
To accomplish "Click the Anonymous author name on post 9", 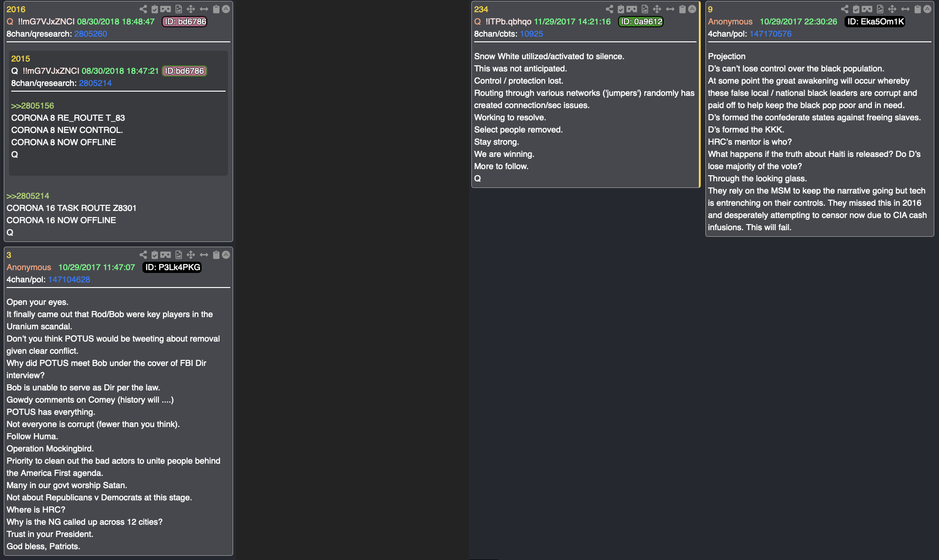I will point(730,22).
